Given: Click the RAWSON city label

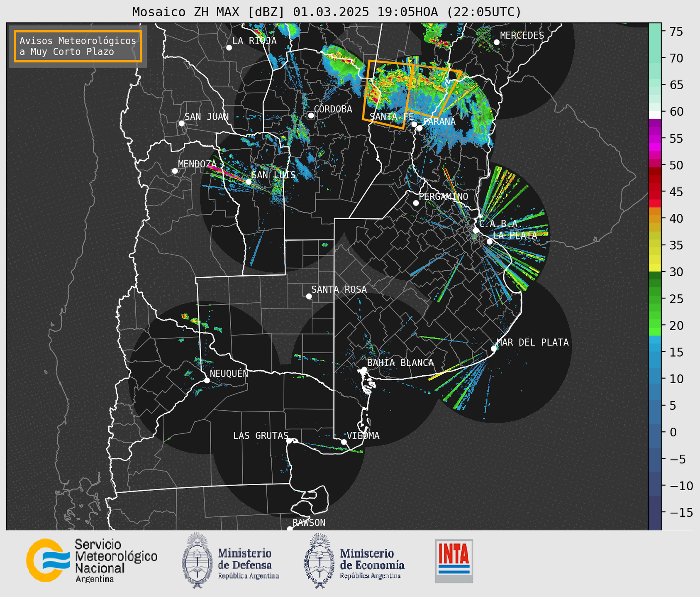Looking at the screenshot, I should point(309,523).
